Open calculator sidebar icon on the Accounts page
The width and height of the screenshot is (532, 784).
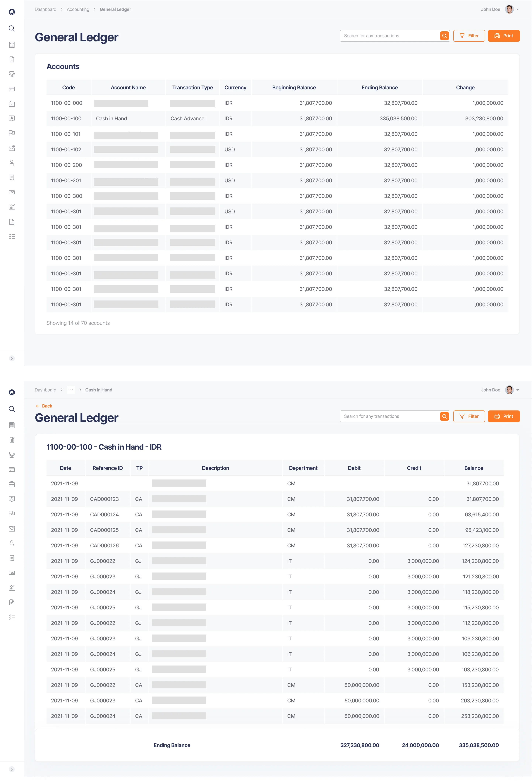12,44
